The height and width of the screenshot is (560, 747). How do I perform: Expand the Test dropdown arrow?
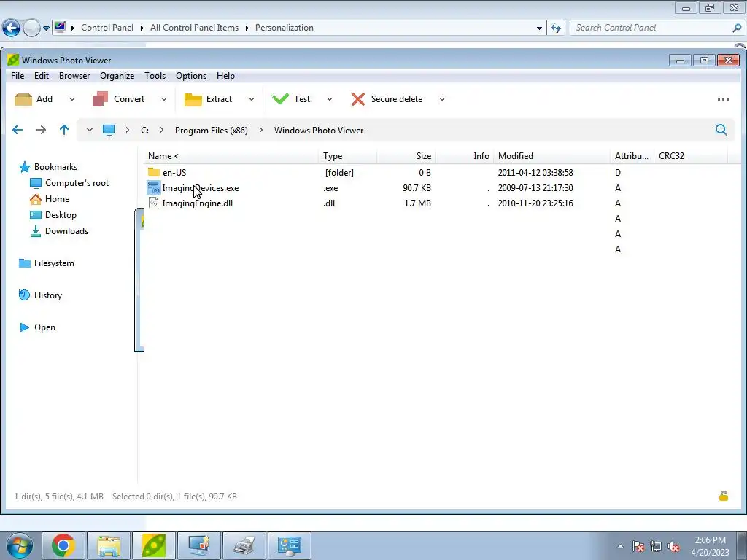[330, 99]
